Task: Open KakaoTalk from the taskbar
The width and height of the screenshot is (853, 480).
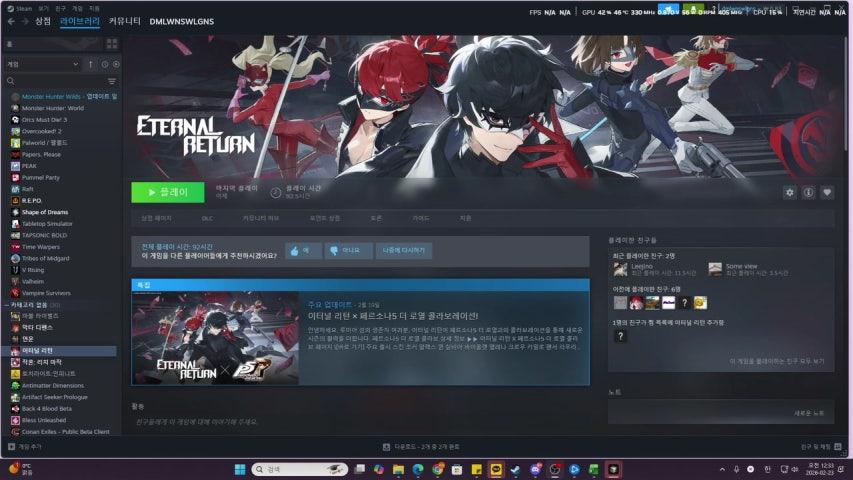Action: [x=496, y=469]
